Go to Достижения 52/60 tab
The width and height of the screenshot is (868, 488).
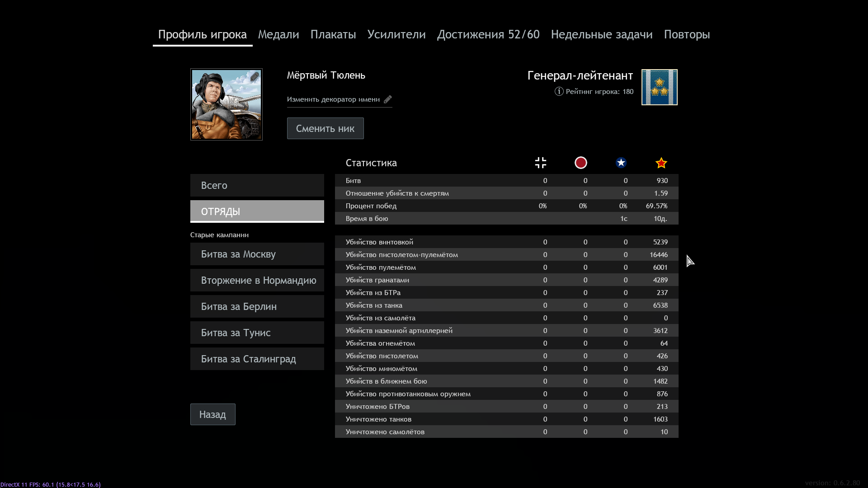point(488,34)
